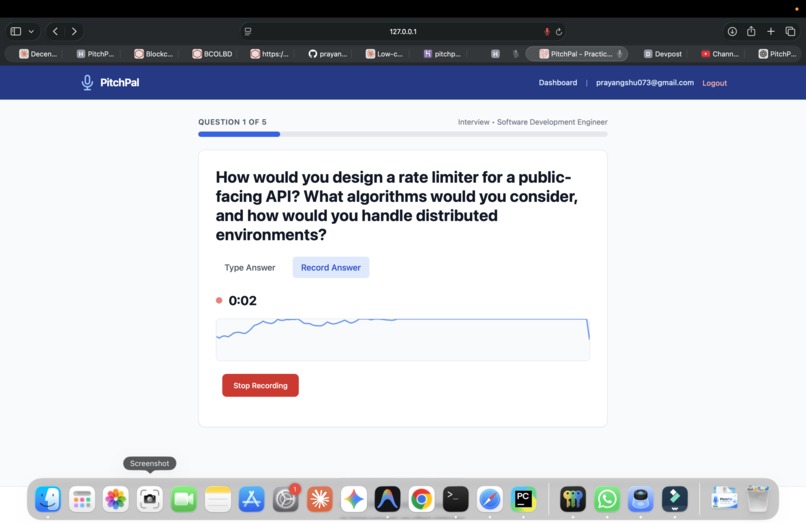
Task: Go back with the back arrow
Action: pos(55,31)
